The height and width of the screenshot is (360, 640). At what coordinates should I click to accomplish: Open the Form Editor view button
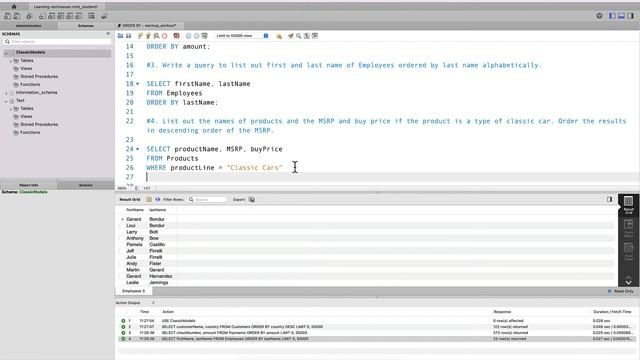(x=629, y=229)
